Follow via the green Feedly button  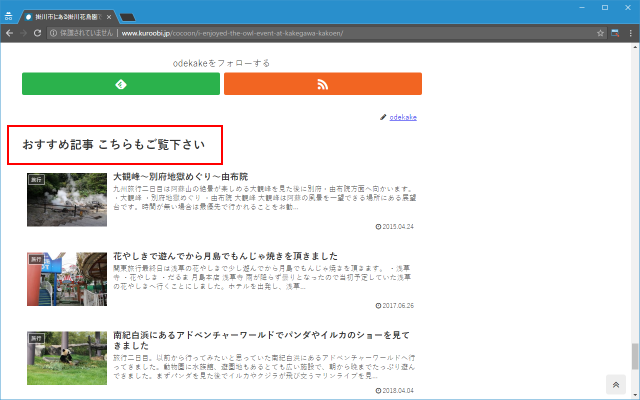click(121, 84)
